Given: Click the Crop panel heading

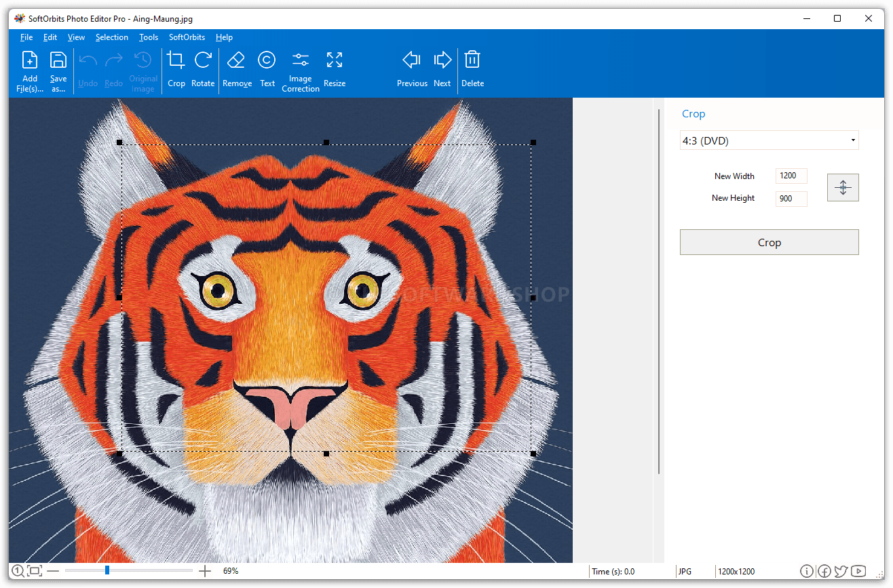Looking at the screenshot, I should [x=693, y=114].
